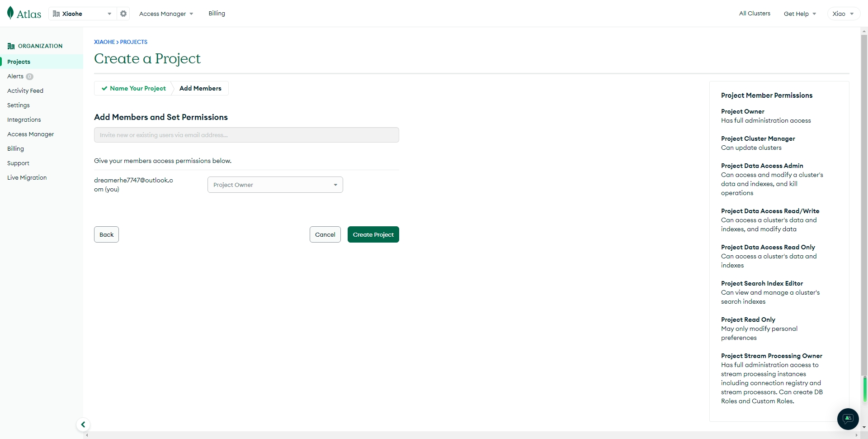868x439 pixels.
Task: Cancel project creation
Action: [325, 234]
